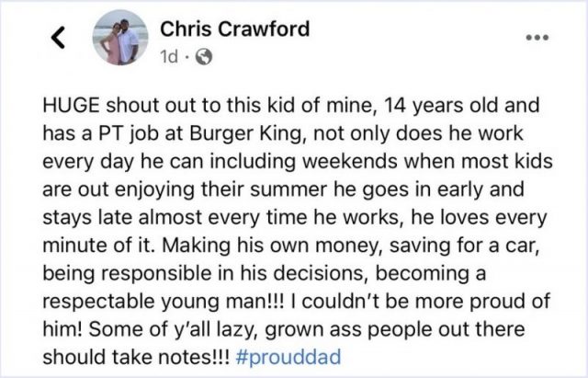The width and height of the screenshot is (588, 378).
Task: Click the text line starting 'are out enjoying'
Action: [284, 189]
